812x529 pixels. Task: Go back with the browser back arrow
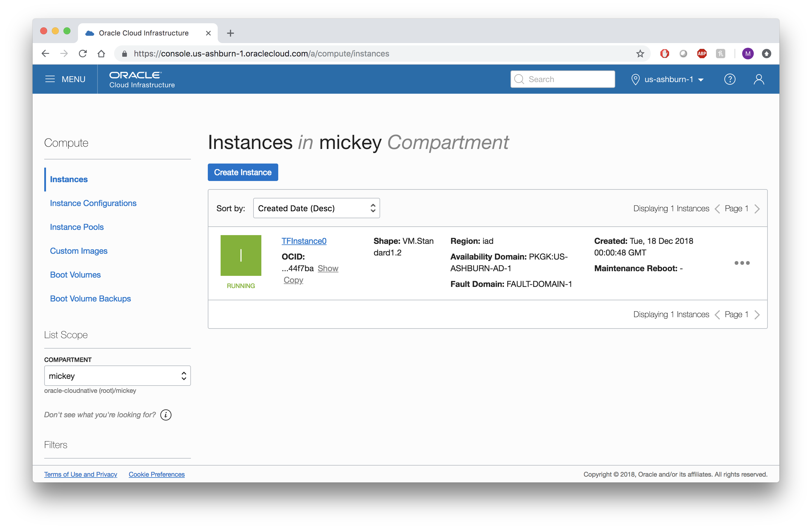[x=45, y=54]
